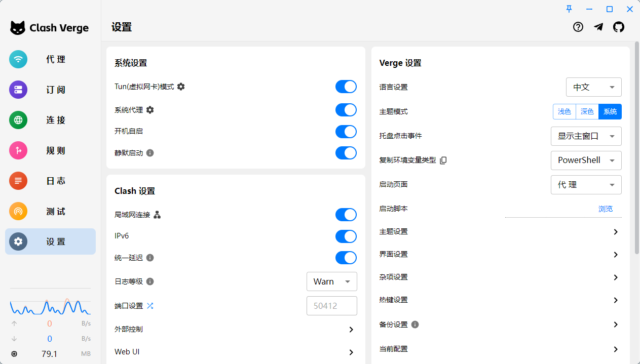Open the help question mark icon

coord(578,27)
